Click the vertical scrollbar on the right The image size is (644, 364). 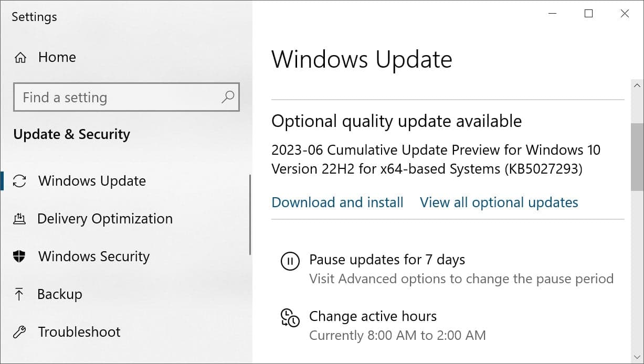point(637,157)
